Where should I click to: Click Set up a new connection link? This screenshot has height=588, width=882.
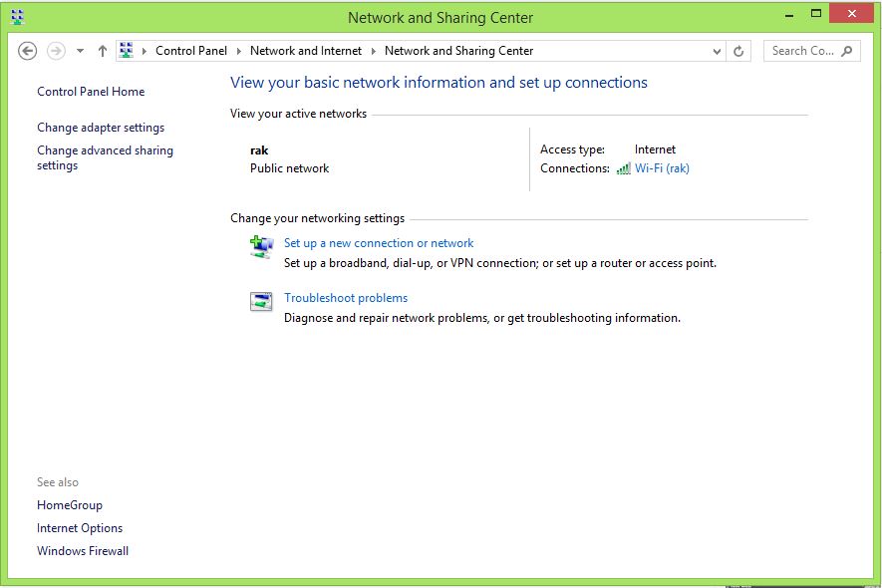[379, 243]
